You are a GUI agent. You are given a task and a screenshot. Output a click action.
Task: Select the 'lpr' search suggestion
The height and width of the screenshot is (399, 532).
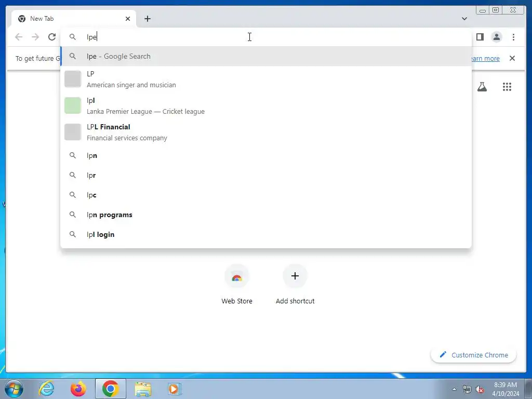pos(266,175)
